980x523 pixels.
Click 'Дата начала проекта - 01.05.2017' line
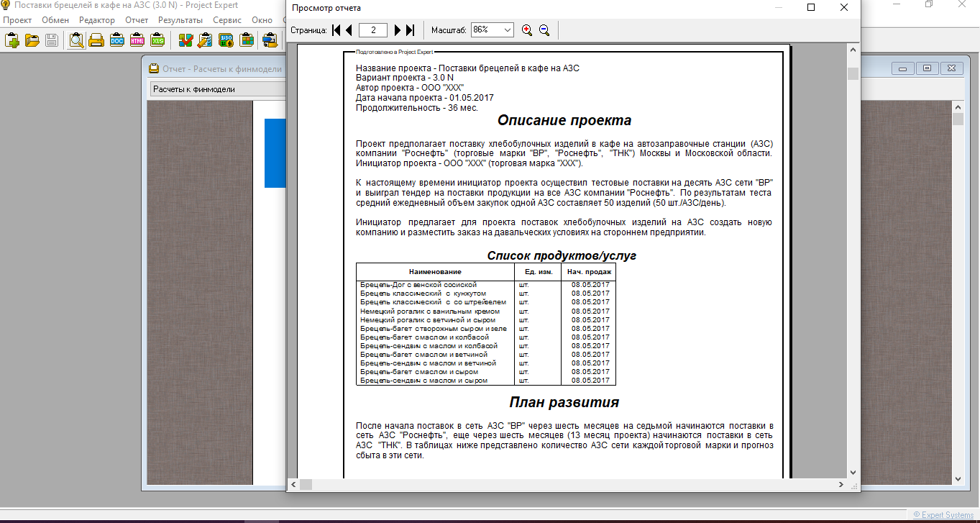425,98
